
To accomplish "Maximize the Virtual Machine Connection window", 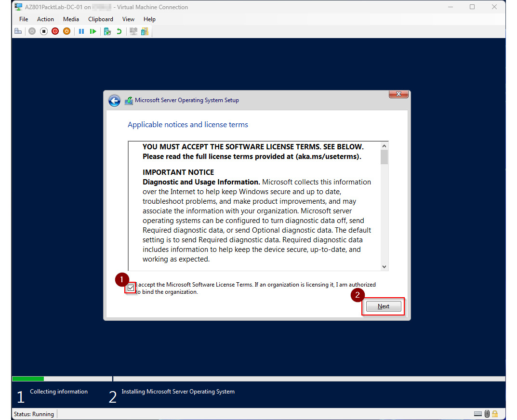I will coord(472,7).
